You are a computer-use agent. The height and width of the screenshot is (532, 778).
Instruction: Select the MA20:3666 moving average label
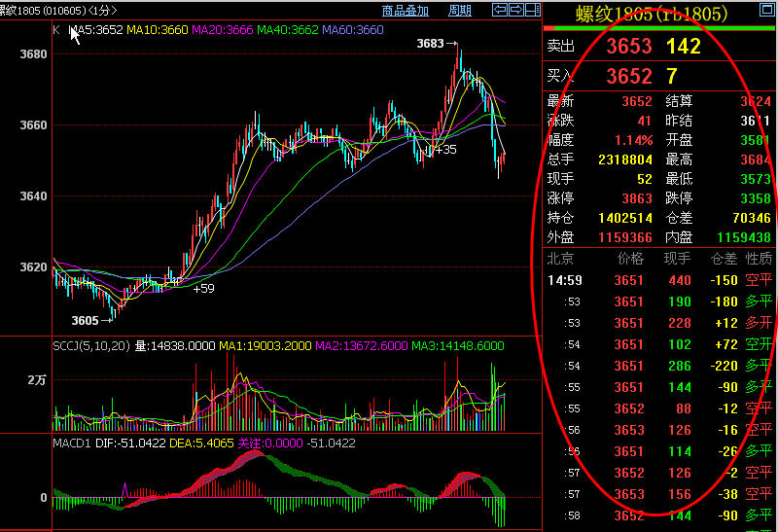[224, 30]
